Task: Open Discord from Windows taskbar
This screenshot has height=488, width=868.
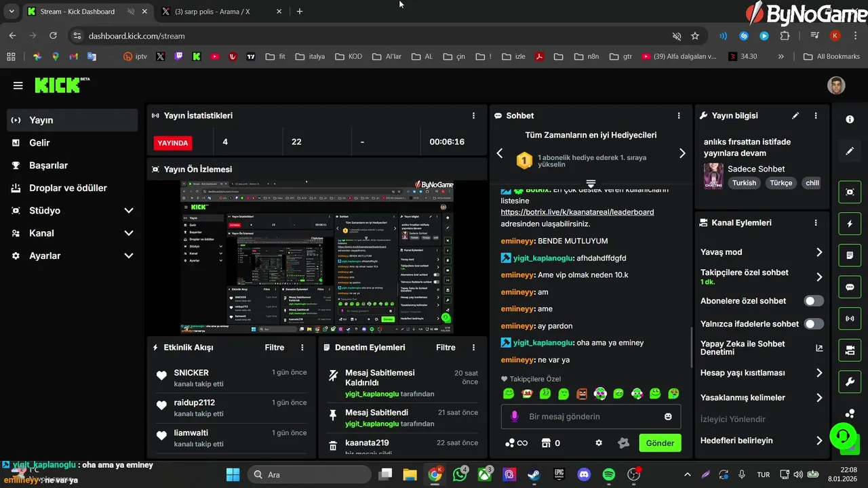Action: point(584,474)
